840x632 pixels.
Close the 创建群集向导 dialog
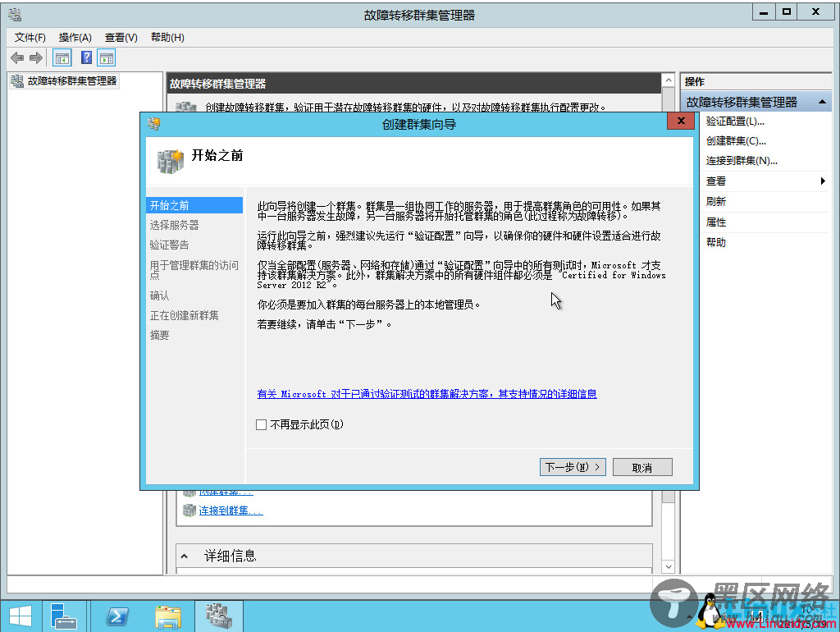(x=681, y=121)
